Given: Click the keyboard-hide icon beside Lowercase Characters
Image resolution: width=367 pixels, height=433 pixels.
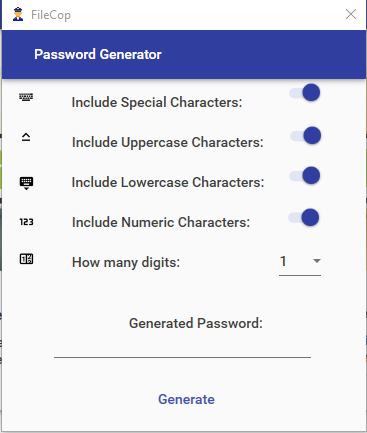Looking at the screenshot, I should tap(26, 183).
